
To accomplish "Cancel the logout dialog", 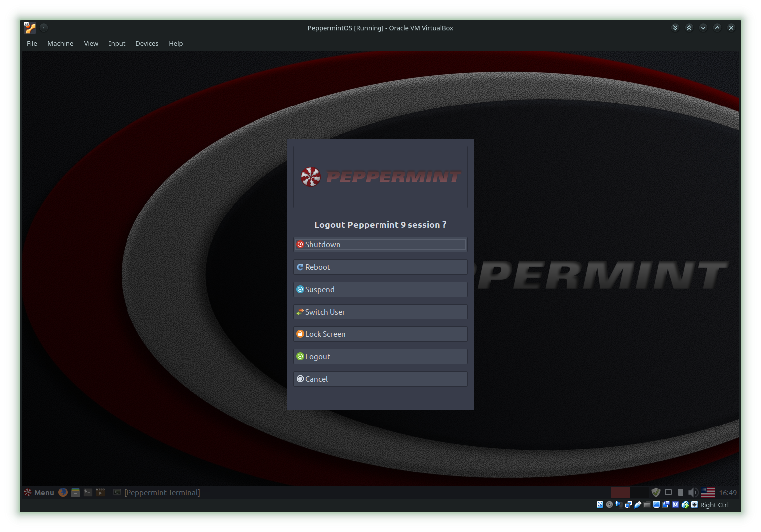I will (x=380, y=379).
